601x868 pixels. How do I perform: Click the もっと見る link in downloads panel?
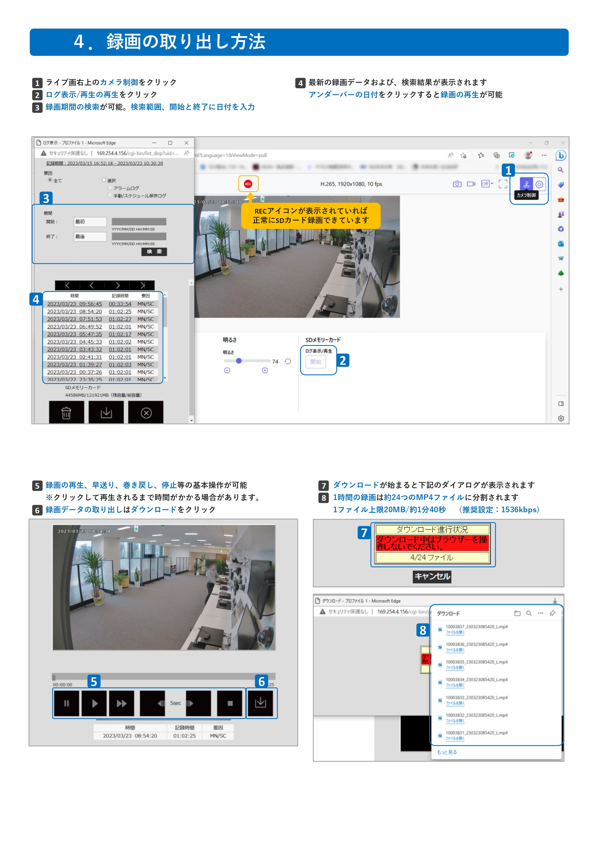click(x=447, y=752)
